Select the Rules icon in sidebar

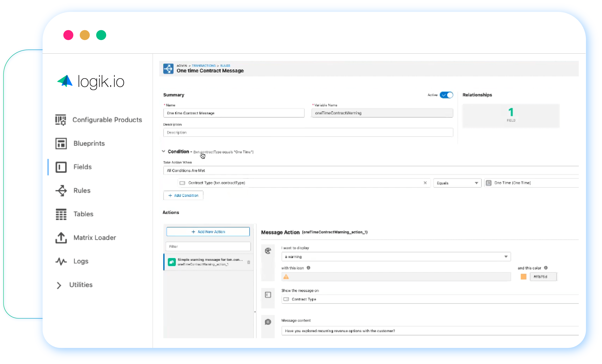[61, 190]
